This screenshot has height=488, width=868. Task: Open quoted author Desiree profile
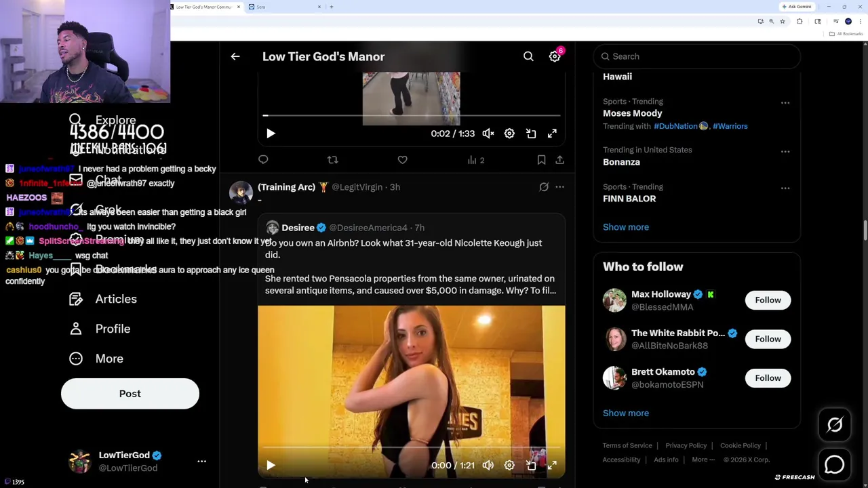click(x=298, y=228)
